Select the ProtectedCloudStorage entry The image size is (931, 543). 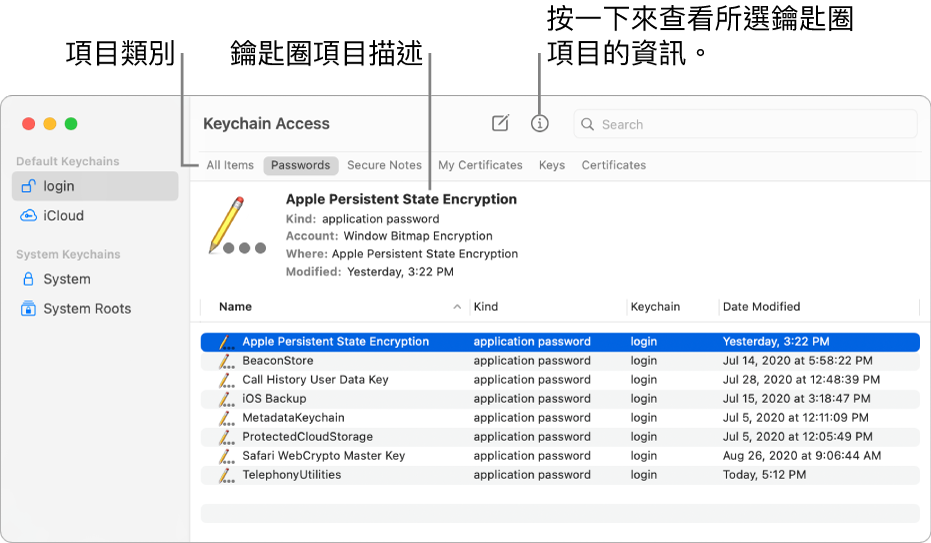[560, 437]
